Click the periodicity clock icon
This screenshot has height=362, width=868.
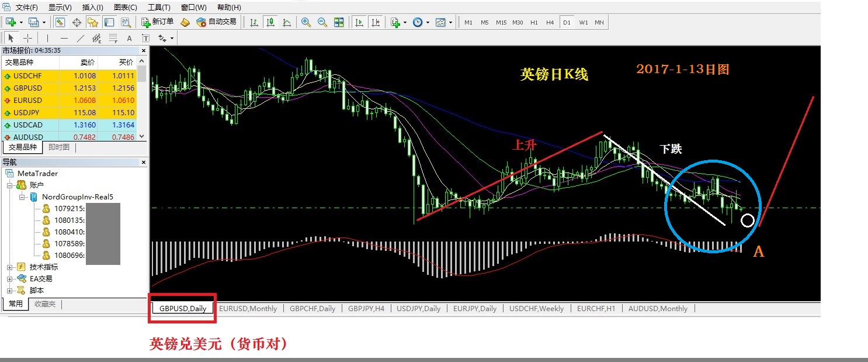418,22
